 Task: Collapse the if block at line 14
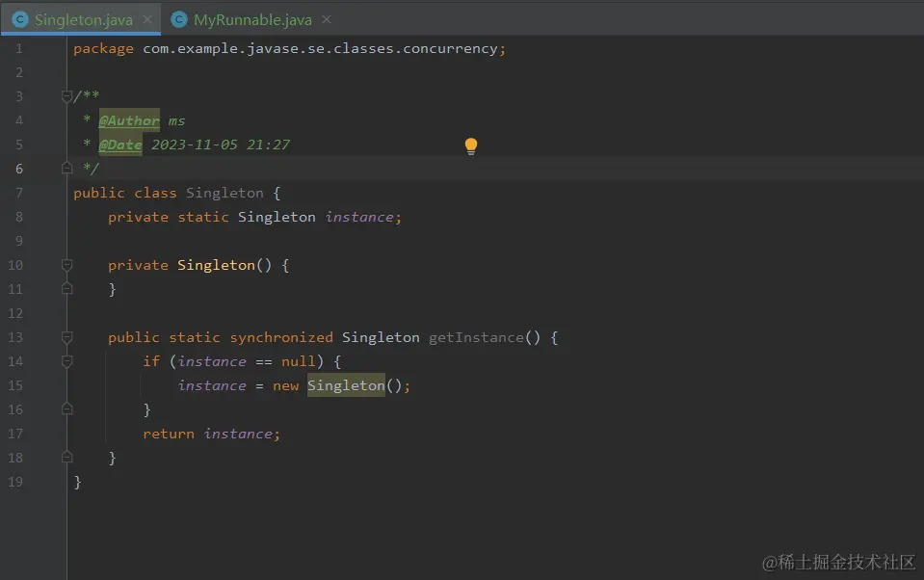point(66,361)
